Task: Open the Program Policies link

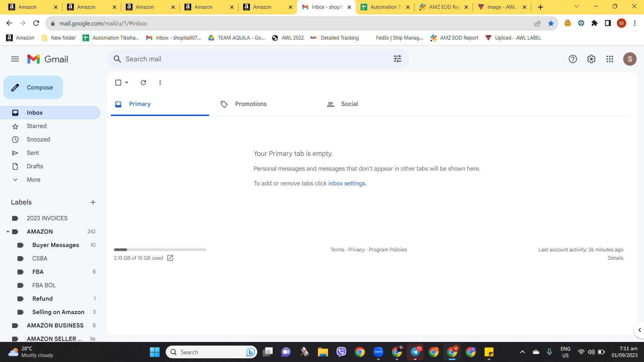Action: (x=388, y=250)
